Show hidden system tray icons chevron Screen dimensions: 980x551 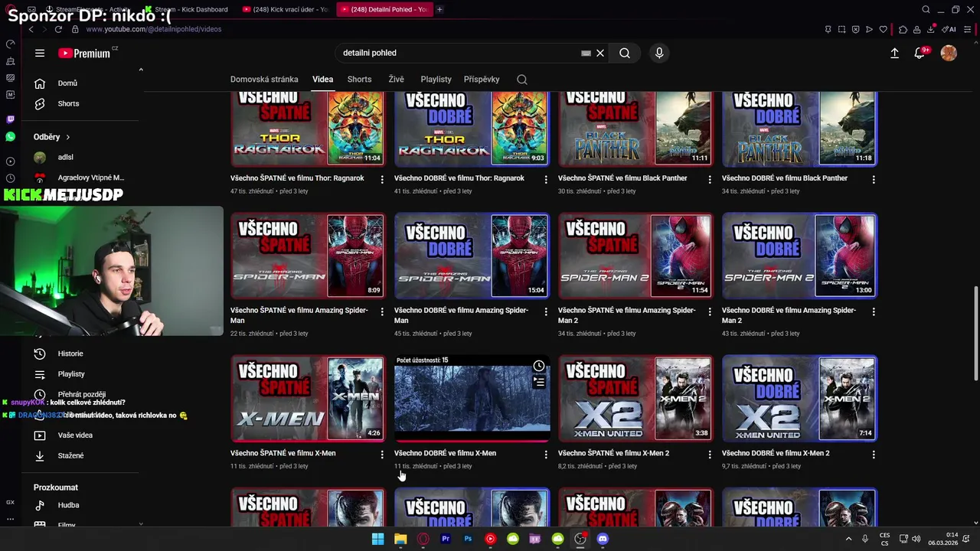click(848, 539)
